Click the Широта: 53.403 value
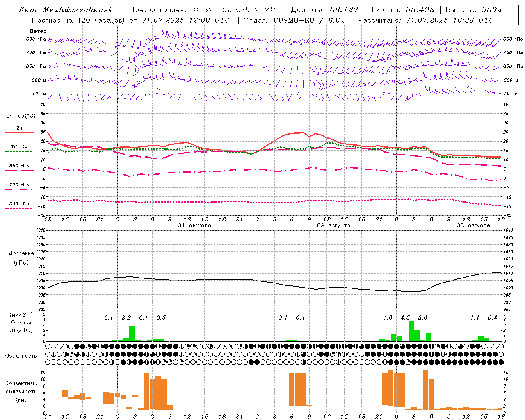The image size is (525, 420). pos(402,10)
